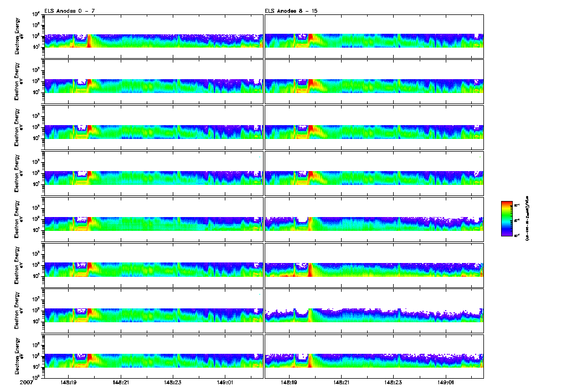
Task: Select the 148:23 time label under Anodes 8 - 15
Action: tap(394, 382)
